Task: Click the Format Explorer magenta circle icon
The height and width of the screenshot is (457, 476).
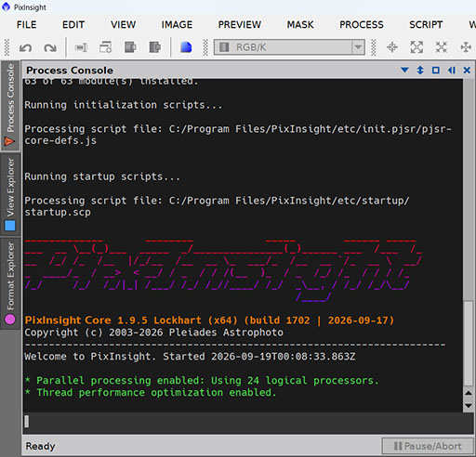Action: tap(10, 319)
